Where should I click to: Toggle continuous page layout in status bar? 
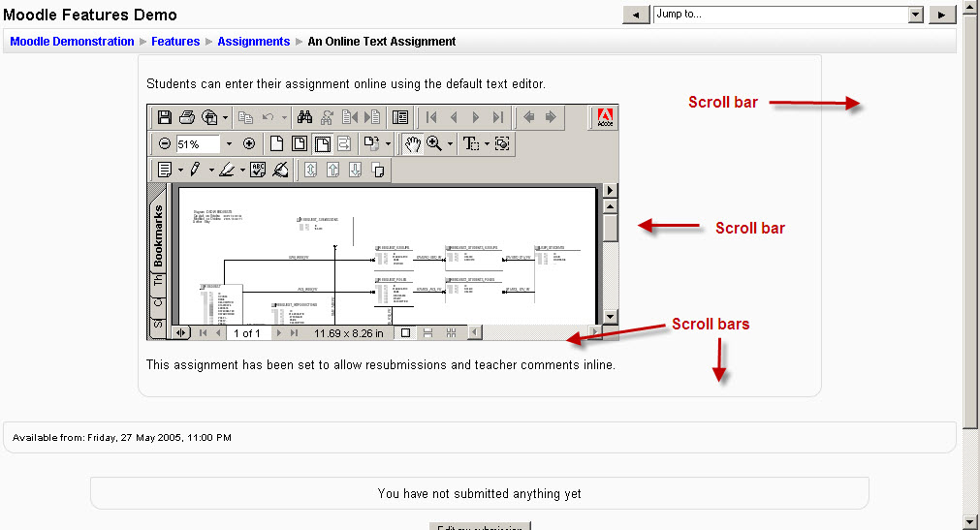coord(428,332)
